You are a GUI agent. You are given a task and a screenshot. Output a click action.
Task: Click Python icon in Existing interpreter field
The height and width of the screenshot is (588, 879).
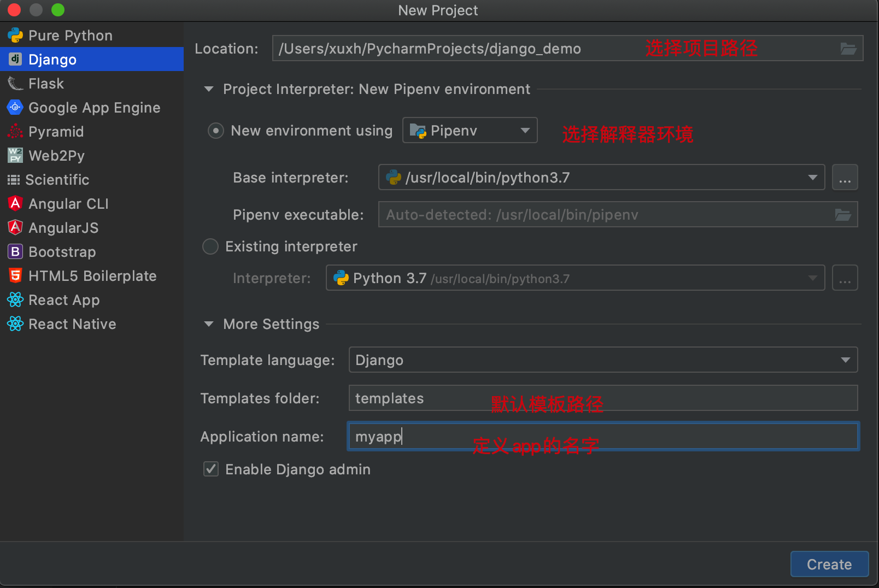(x=341, y=278)
